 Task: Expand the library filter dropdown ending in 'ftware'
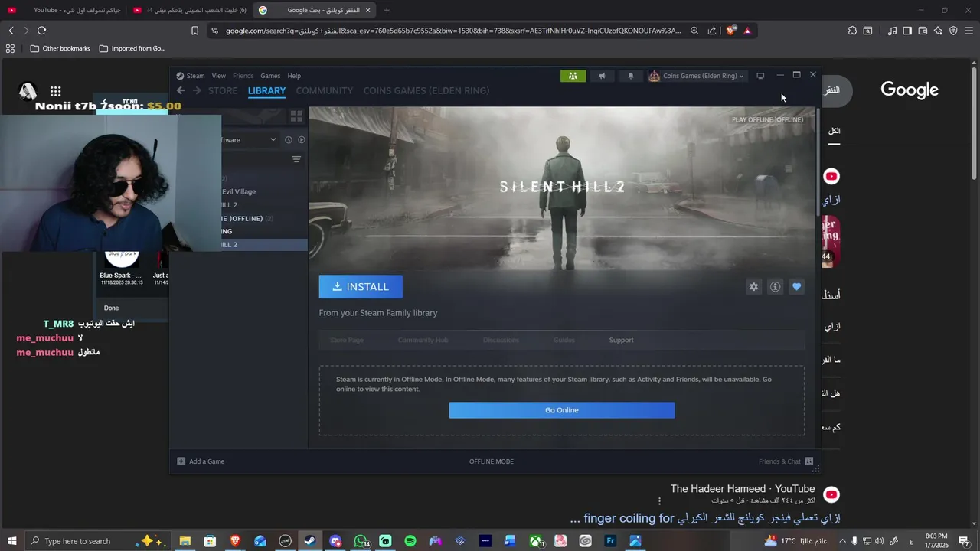tap(249, 140)
